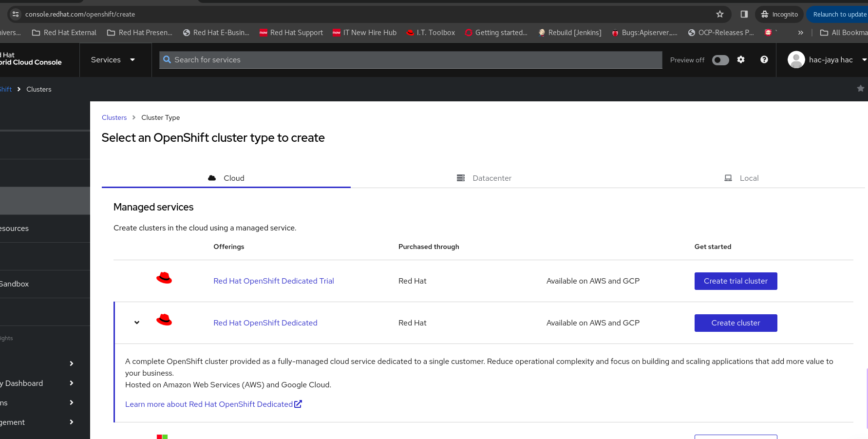The width and height of the screenshot is (868, 439).
Task: Switch to the Local tab
Action: (742, 178)
